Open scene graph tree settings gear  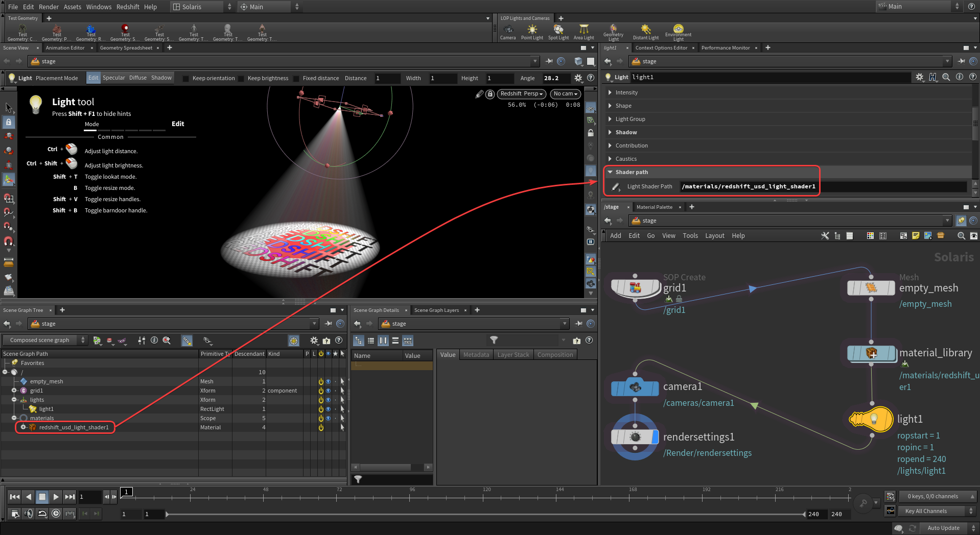pos(314,340)
